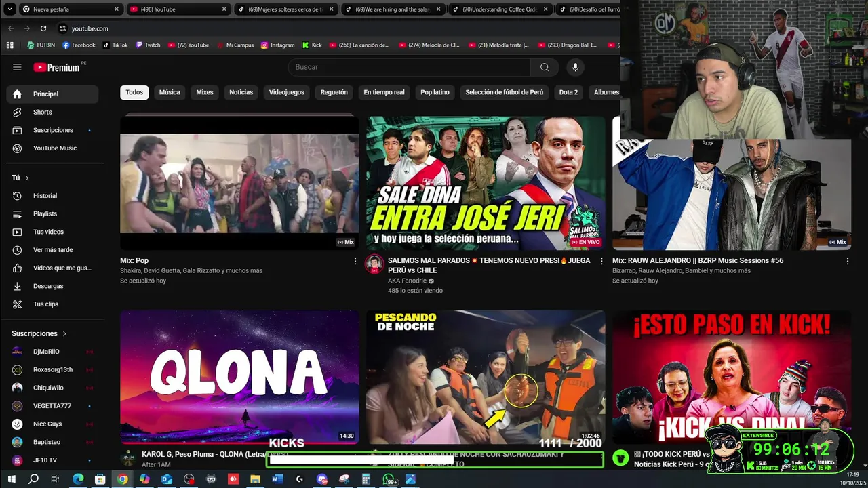Start voice search with microphone icon
The image size is (868, 488).
(575, 67)
